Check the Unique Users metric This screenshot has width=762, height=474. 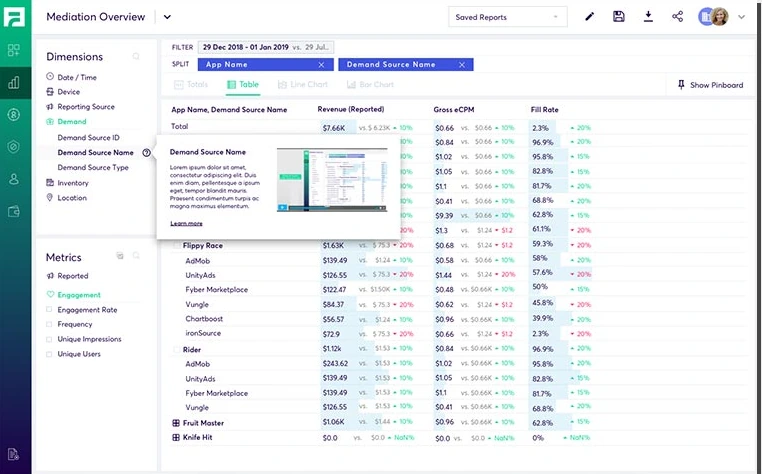pyautogui.click(x=49, y=354)
